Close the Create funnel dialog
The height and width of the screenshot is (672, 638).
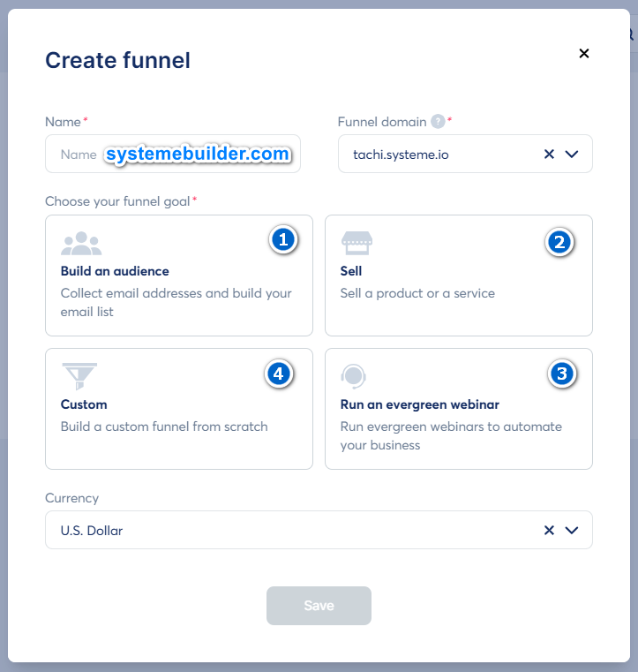583,54
